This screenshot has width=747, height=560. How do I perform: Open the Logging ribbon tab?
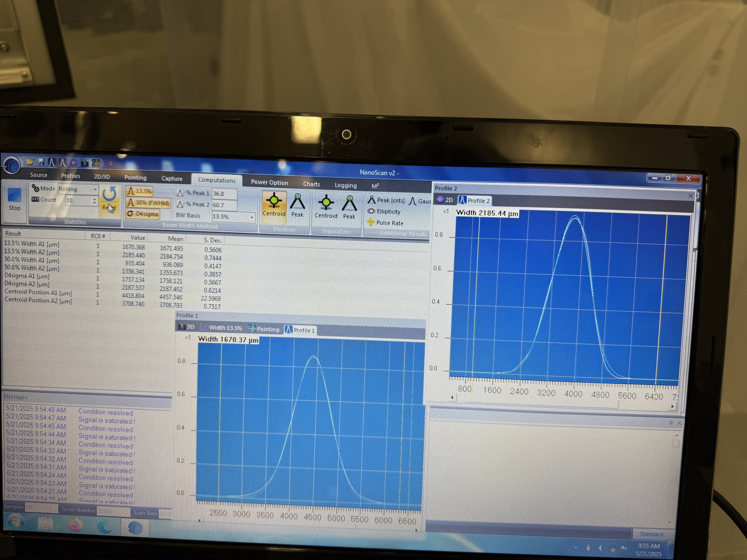[346, 185]
